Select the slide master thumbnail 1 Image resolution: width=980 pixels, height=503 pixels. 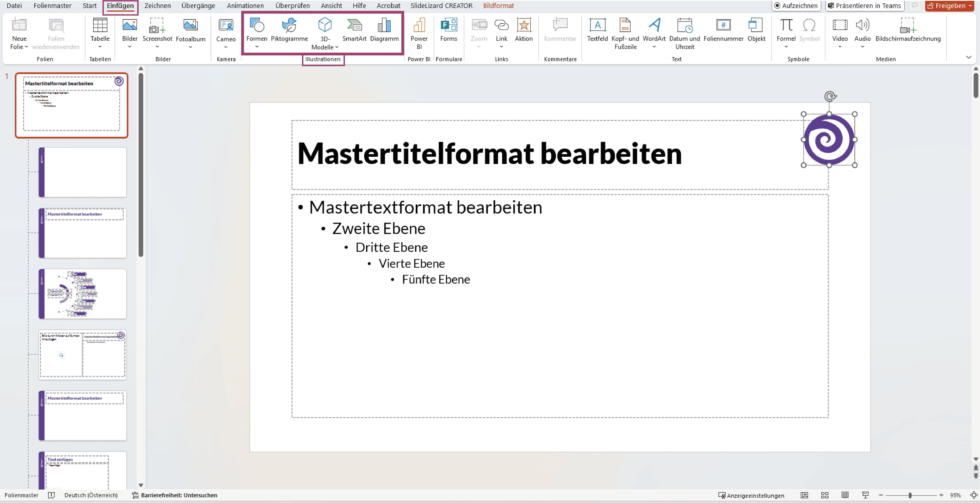pos(72,105)
